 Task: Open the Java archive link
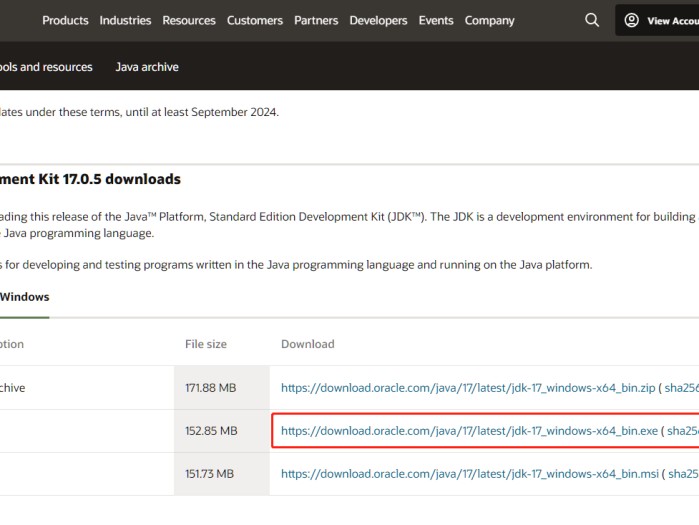[x=147, y=67]
